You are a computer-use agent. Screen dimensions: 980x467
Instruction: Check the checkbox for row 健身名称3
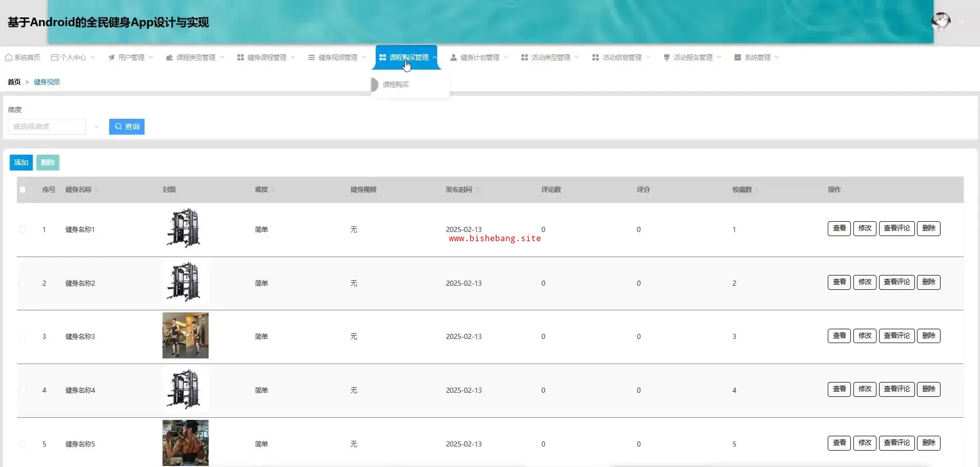(23, 337)
